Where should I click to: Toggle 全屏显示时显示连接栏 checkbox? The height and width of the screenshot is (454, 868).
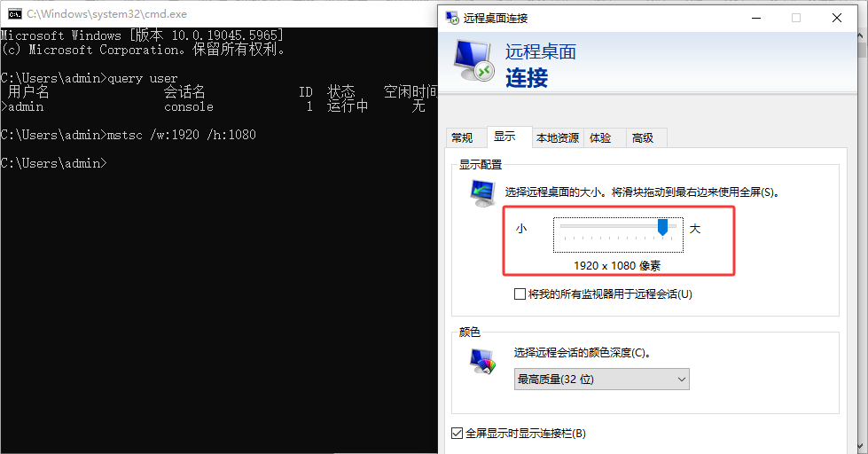457,433
